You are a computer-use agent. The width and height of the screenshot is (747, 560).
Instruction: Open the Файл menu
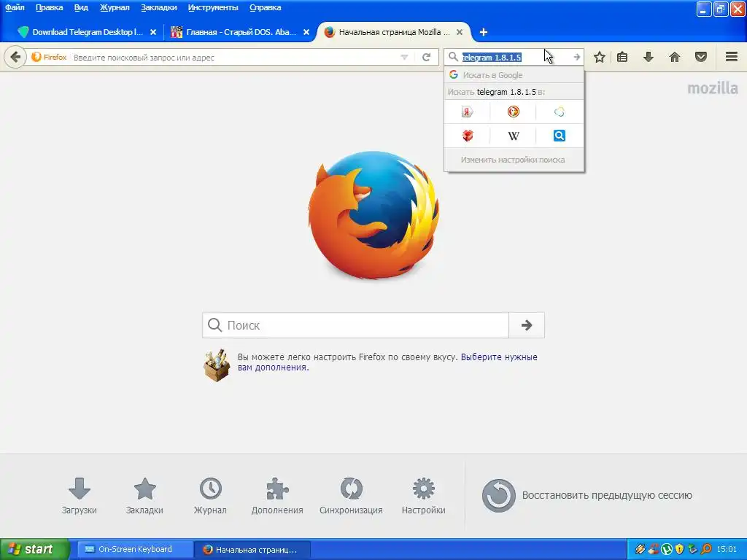[15, 7]
